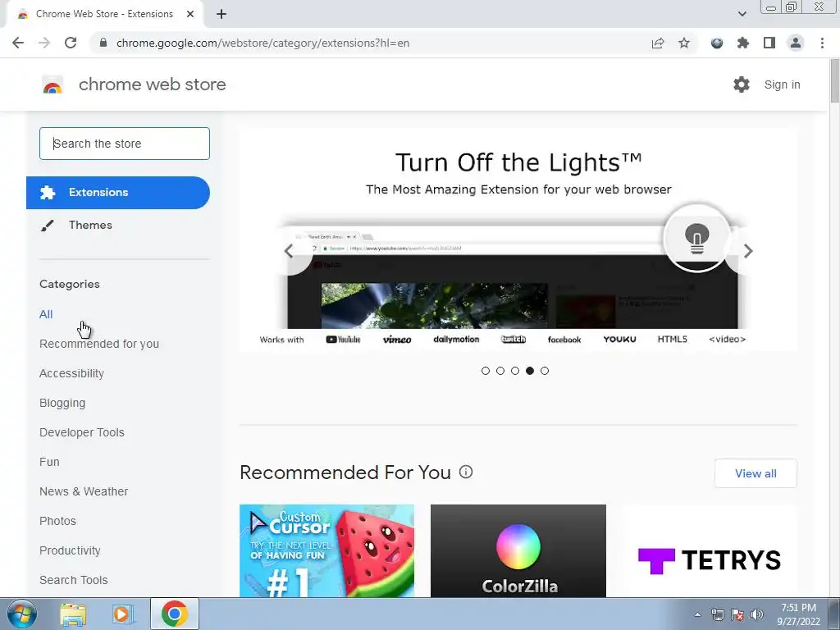840x630 pixels.
Task: View site information via the lock icon
Action: 103,43
